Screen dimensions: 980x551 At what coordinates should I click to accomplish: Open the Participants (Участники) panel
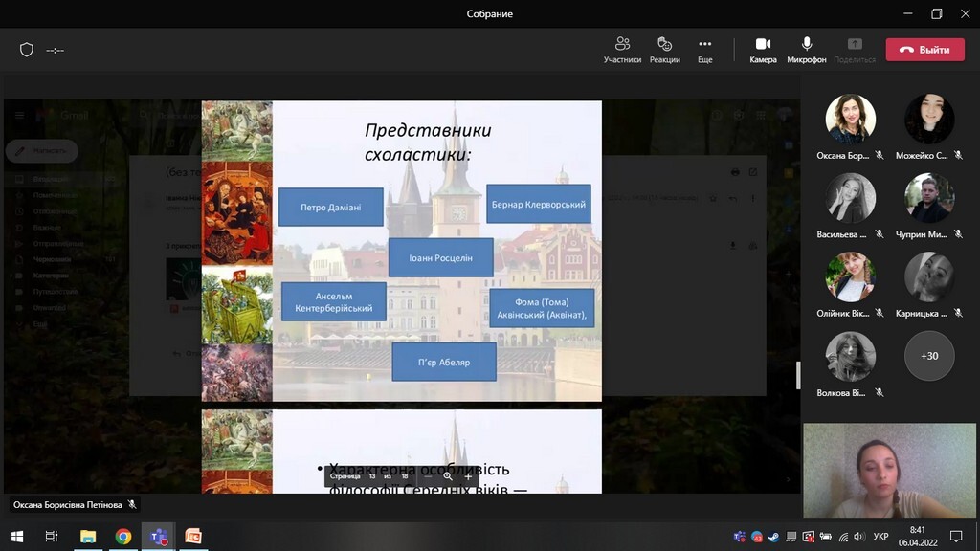pos(622,50)
